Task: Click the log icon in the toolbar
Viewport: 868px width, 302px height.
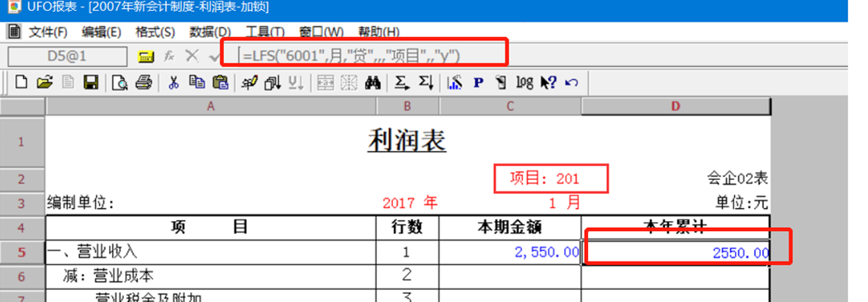Action: (524, 83)
